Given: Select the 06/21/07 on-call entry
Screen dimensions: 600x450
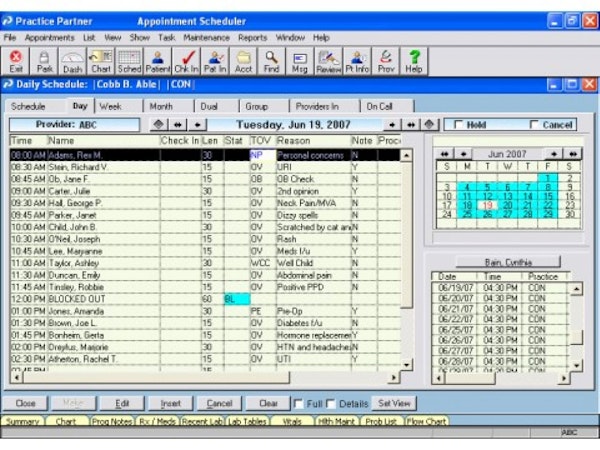Looking at the screenshot, I should click(x=500, y=309).
